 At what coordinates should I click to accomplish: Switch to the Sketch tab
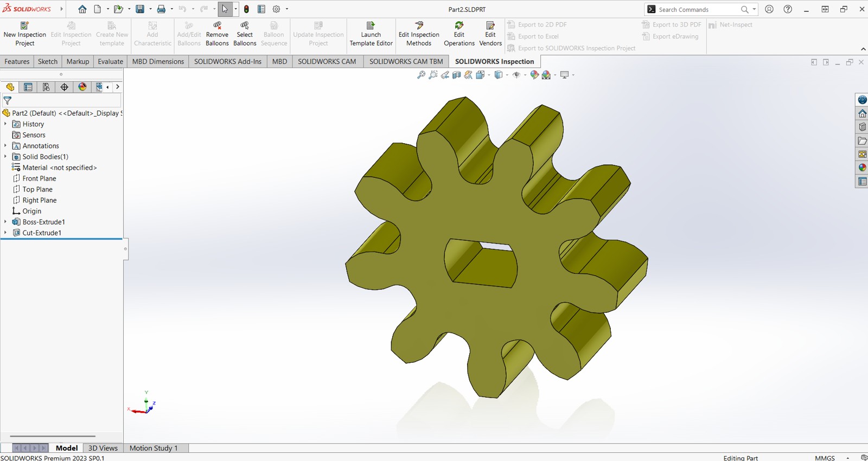[48, 61]
